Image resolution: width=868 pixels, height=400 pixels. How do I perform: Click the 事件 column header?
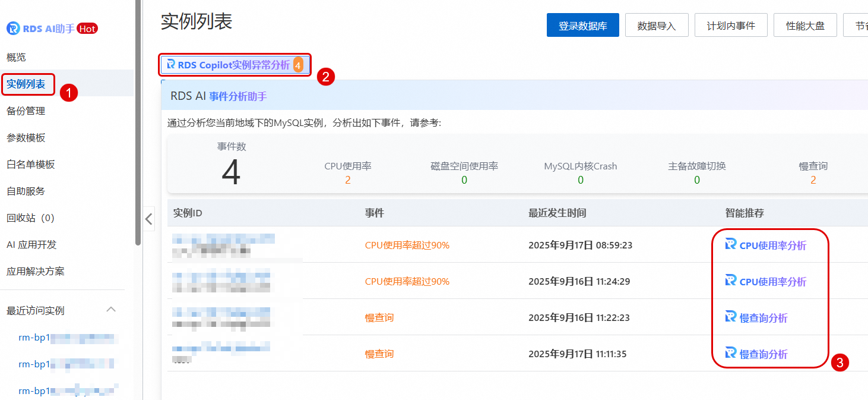pos(374,213)
